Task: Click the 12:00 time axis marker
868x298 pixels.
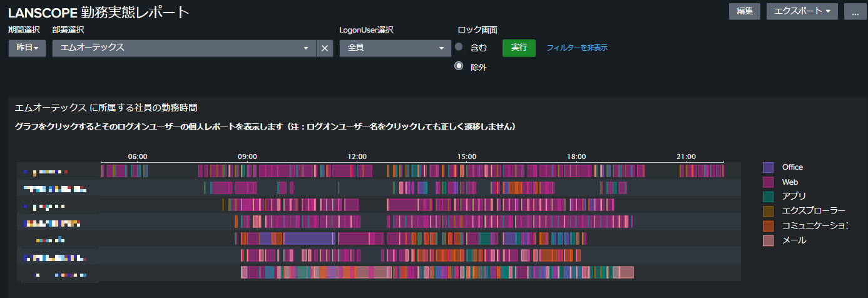Action: pyautogui.click(x=357, y=157)
